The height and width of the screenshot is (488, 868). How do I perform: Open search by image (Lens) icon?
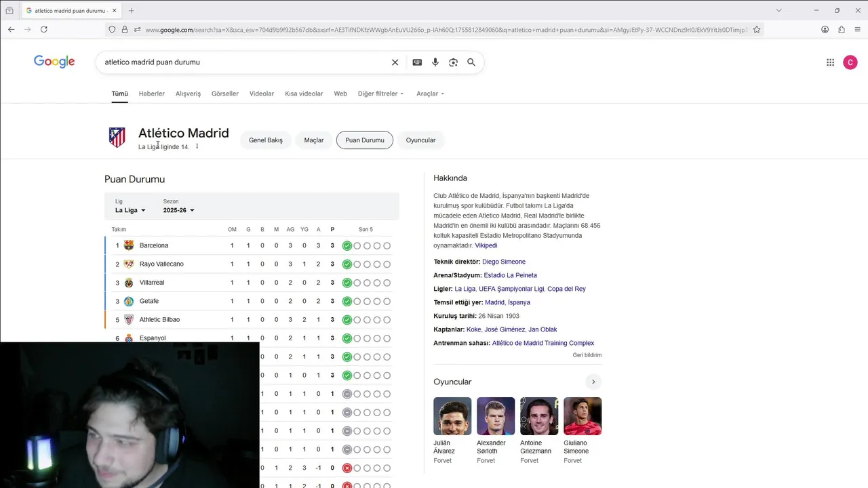pyautogui.click(x=453, y=62)
